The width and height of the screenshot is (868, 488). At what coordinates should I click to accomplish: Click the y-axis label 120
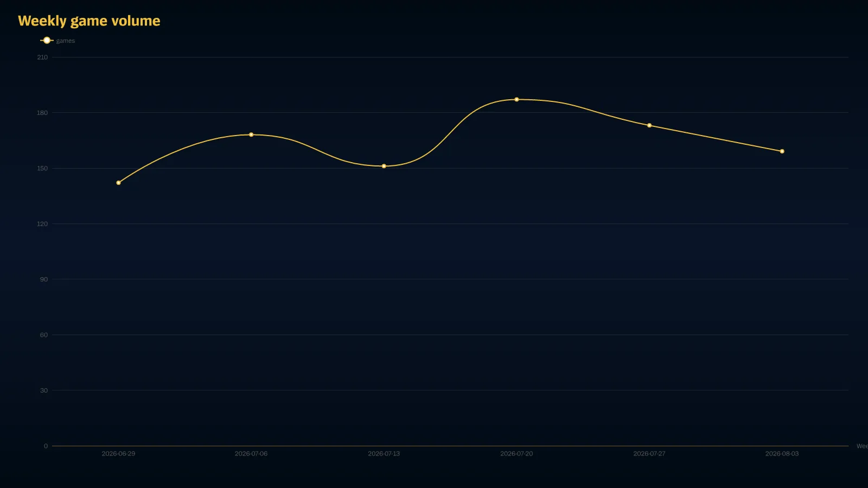click(42, 224)
